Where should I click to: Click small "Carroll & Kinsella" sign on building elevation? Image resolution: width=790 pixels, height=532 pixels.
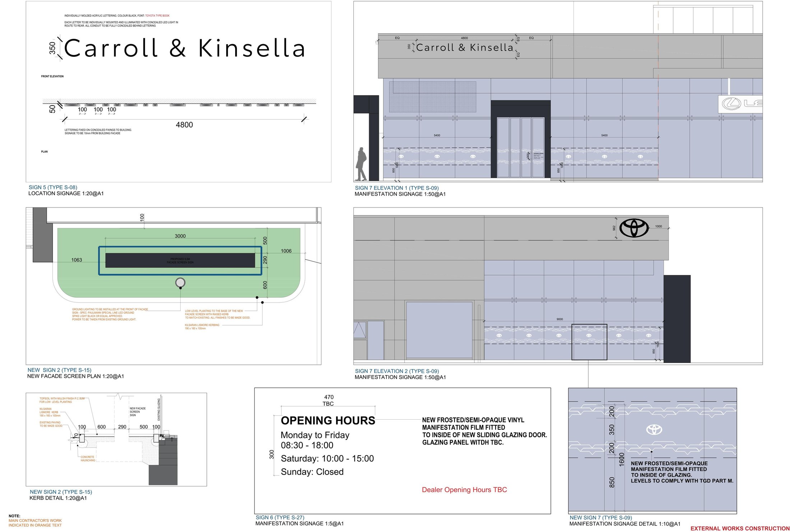click(x=465, y=47)
